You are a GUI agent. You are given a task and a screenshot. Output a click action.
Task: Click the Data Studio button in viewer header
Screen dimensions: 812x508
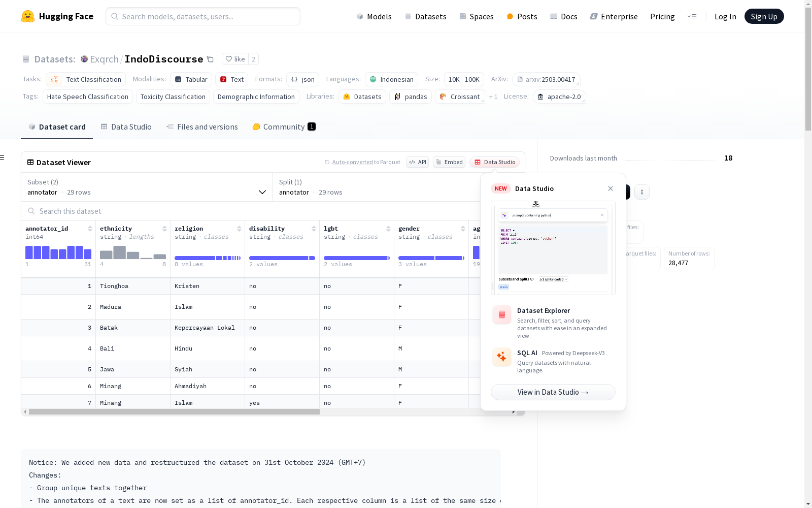coord(495,162)
